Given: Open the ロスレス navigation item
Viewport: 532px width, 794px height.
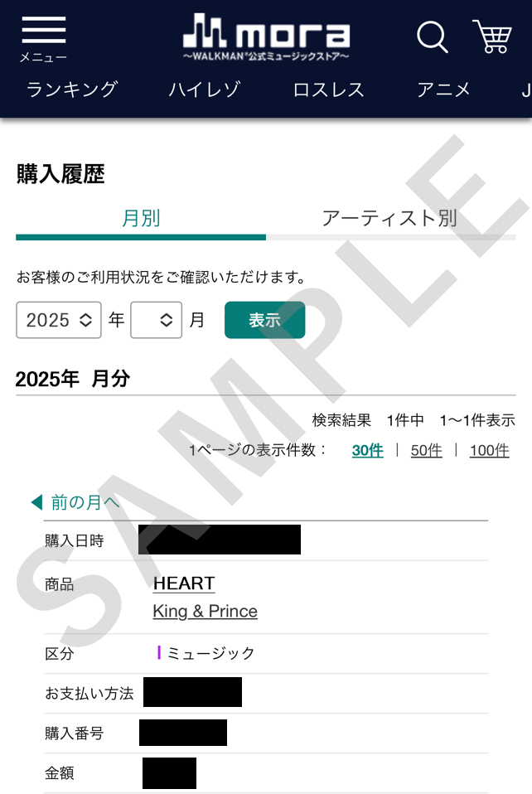Looking at the screenshot, I should pos(328,90).
